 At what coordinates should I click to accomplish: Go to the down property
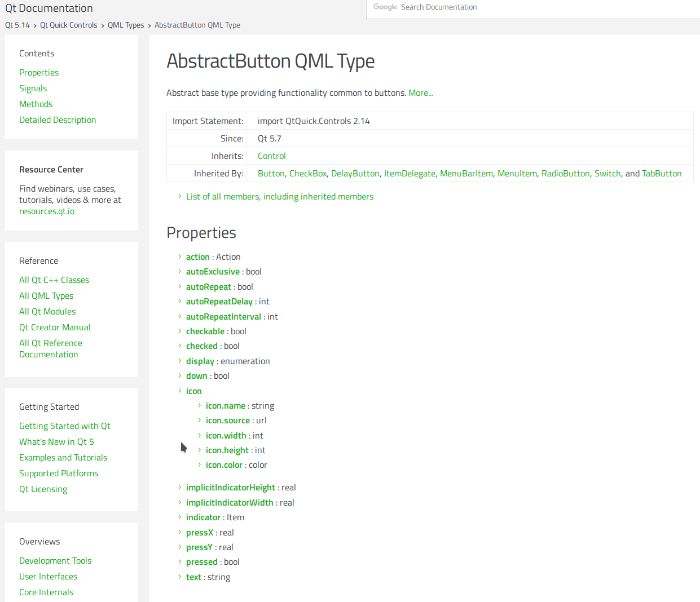click(197, 376)
